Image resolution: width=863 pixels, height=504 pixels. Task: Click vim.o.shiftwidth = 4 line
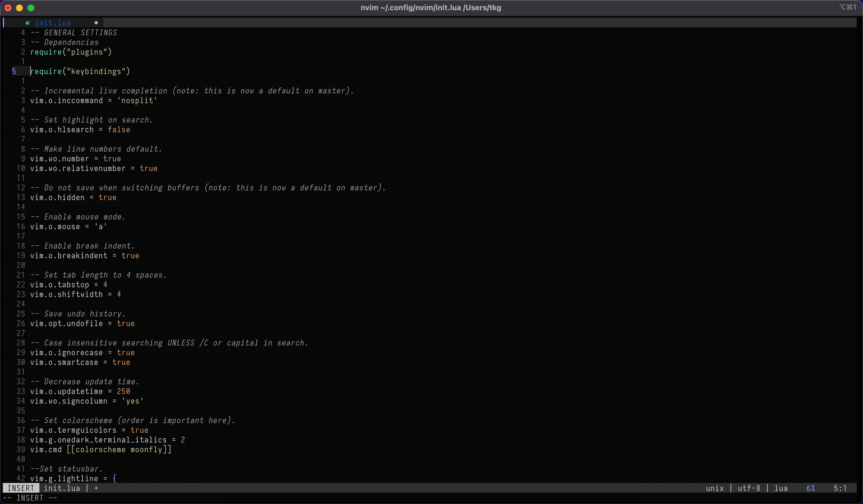tap(76, 294)
